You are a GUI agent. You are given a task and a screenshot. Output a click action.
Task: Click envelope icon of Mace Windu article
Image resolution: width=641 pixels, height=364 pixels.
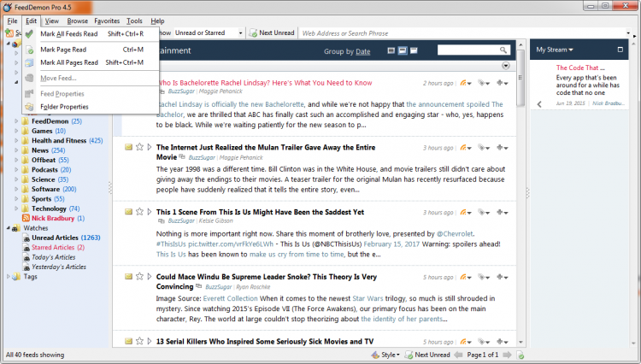(128, 277)
